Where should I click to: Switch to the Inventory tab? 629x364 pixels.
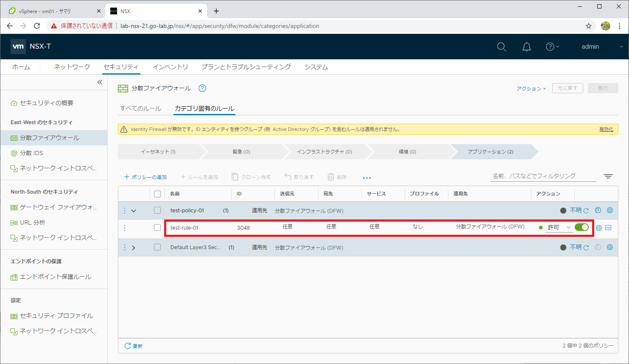170,67
